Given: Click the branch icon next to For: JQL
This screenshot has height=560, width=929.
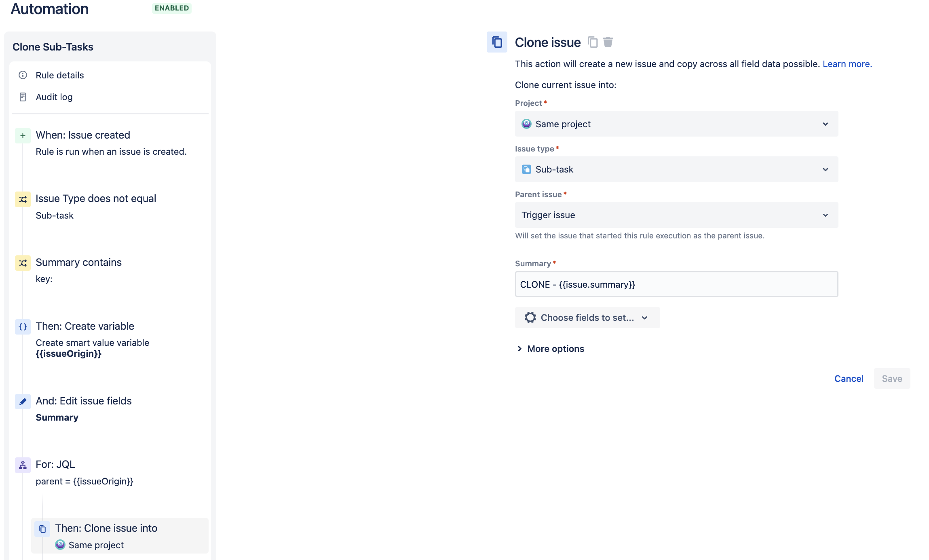Looking at the screenshot, I should pyautogui.click(x=23, y=465).
